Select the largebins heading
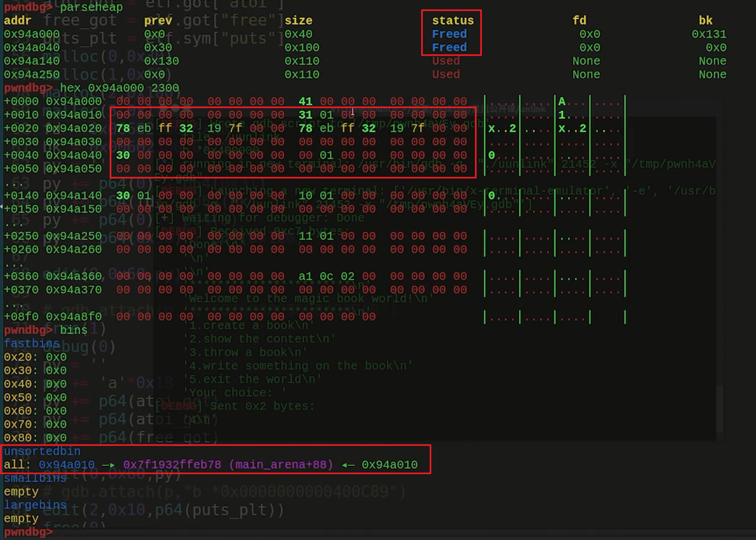 coord(35,505)
